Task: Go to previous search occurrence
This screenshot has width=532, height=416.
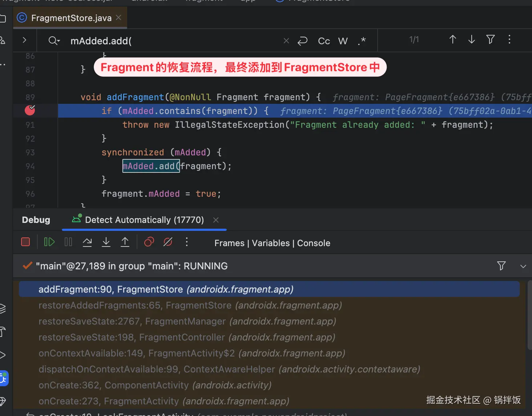Action: pos(452,39)
